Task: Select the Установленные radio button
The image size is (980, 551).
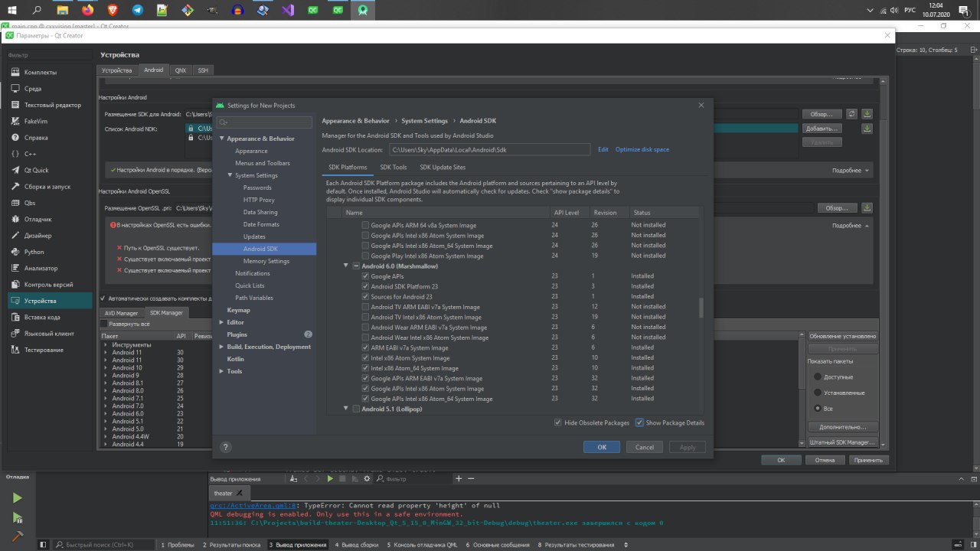Action: (x=818, y=393)
